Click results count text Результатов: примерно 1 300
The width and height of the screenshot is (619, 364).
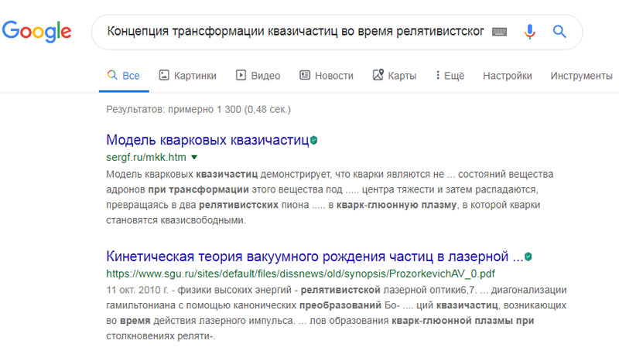[x=198, y=109]
